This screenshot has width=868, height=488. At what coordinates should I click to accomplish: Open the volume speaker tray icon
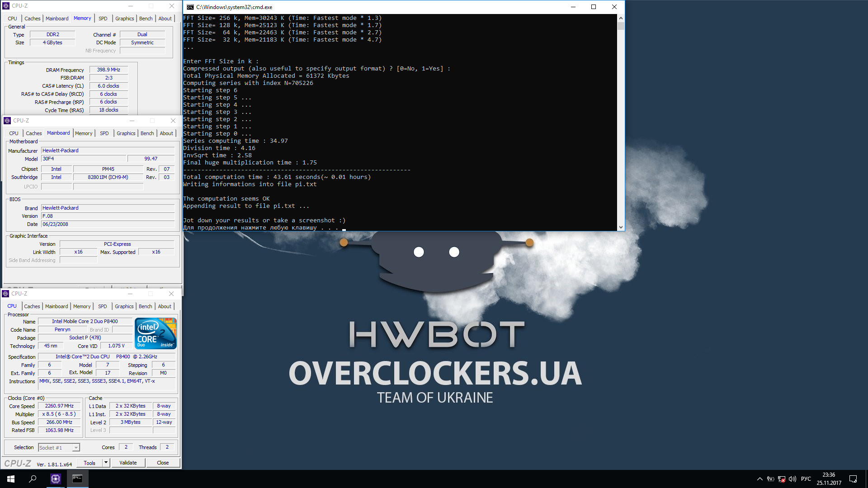793,479
